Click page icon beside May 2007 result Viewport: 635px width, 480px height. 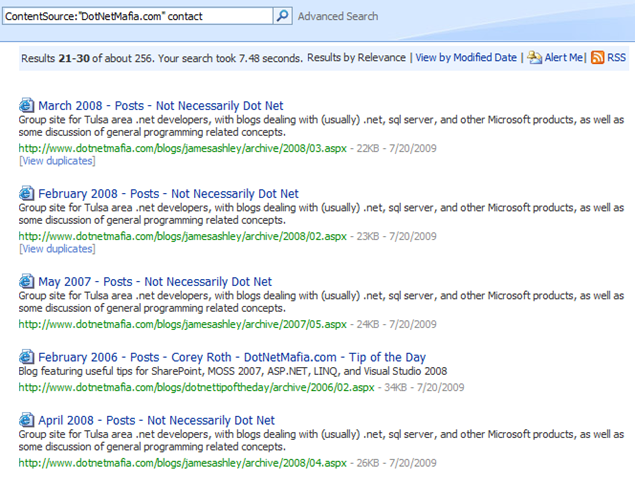pyautogui.click(x=26, y=281)
